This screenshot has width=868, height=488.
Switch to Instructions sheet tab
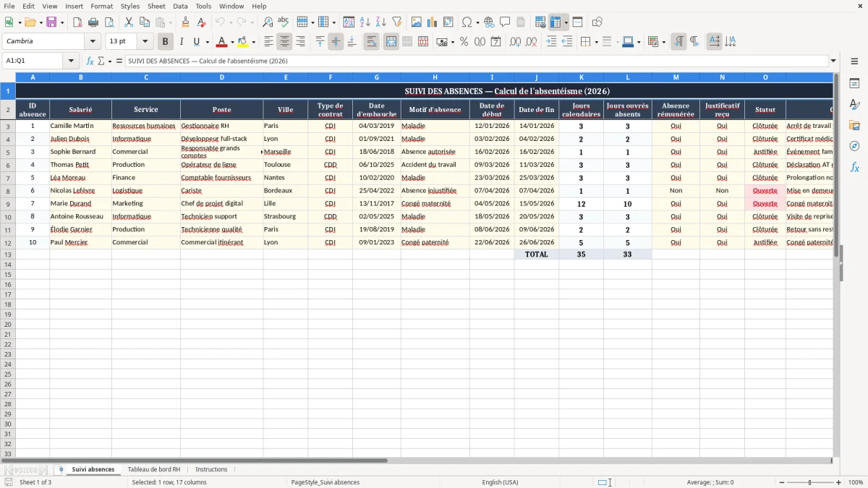211,470
